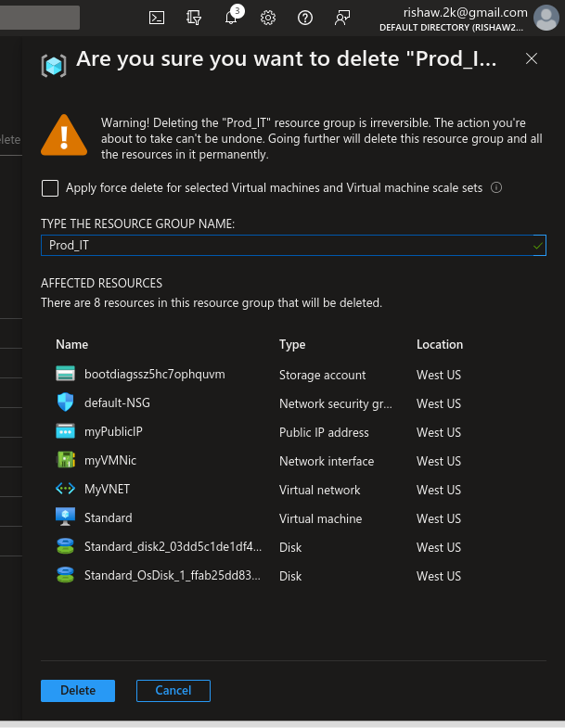
Task: Click the Type column header
Action: tap(292, 344)
